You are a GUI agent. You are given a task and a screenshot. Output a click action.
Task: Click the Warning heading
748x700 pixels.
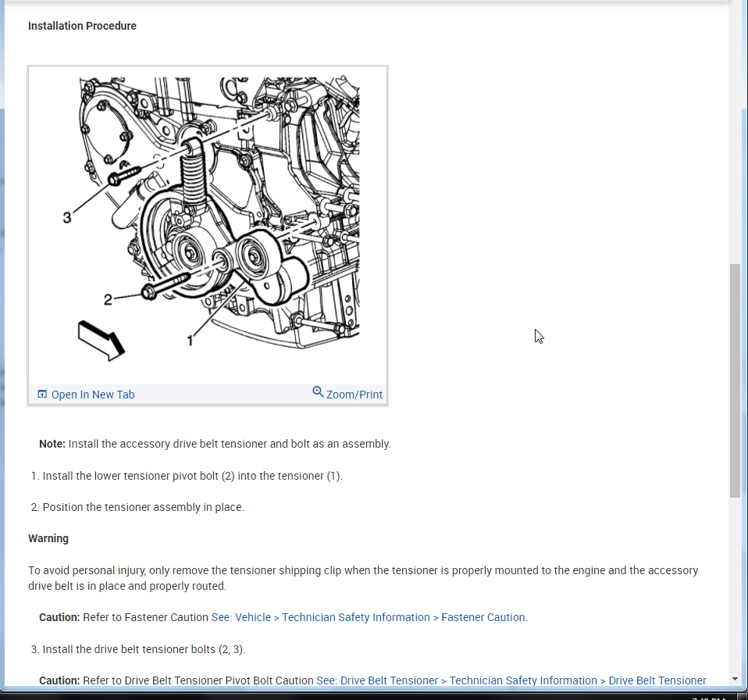(48, 538)
